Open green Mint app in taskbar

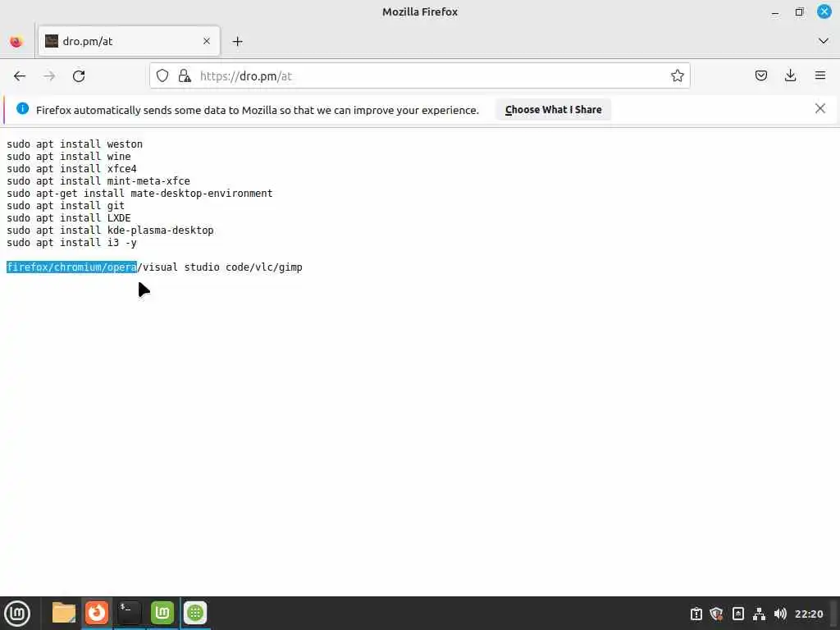click(162, 613)
